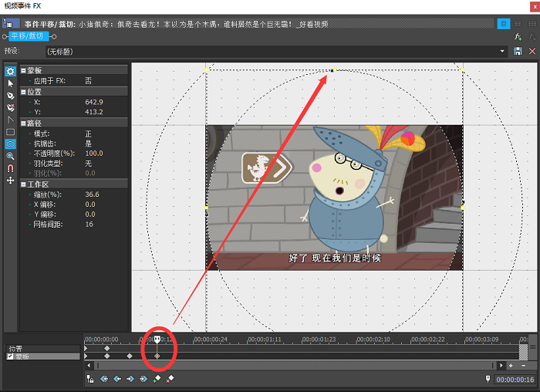Select the 位置 keyframe track row
Screen dimensions: 540x392
pos(42,348)
